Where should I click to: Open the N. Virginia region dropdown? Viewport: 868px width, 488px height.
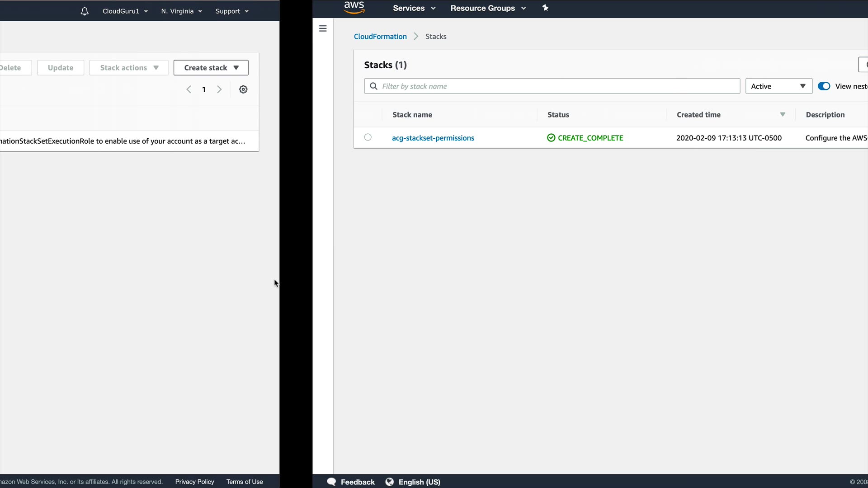[x=181, y=11]
